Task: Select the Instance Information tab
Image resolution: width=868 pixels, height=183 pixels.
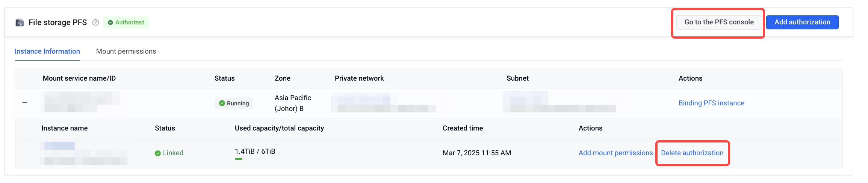Action: click(47, 51)
